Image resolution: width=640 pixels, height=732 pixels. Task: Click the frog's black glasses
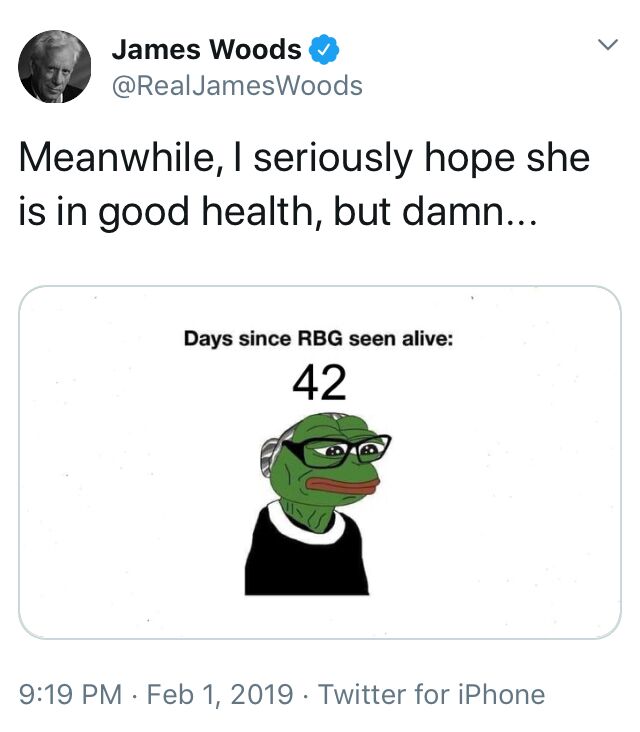(x=337, y=450)
